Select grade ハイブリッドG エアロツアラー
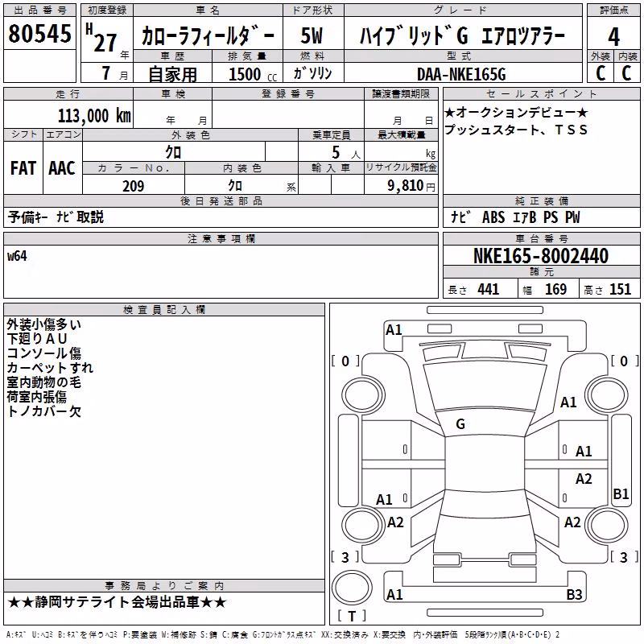Screen dimensions: 644x644 pyautogui.click(x=462, y=35)
